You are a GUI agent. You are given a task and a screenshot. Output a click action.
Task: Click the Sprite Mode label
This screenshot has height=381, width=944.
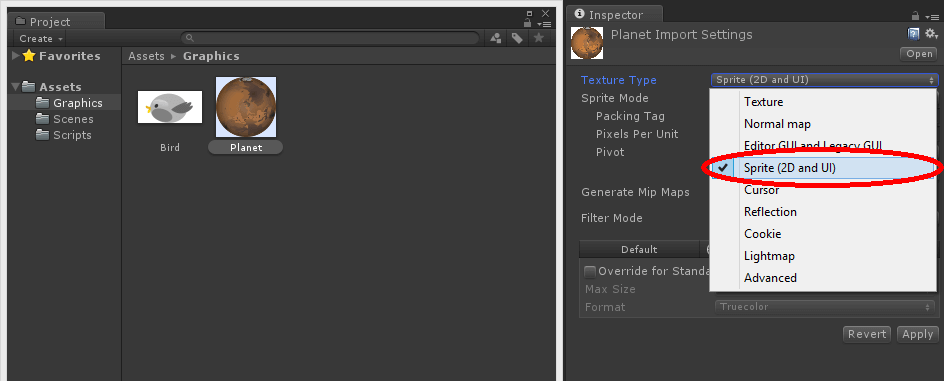click(615, 98)
